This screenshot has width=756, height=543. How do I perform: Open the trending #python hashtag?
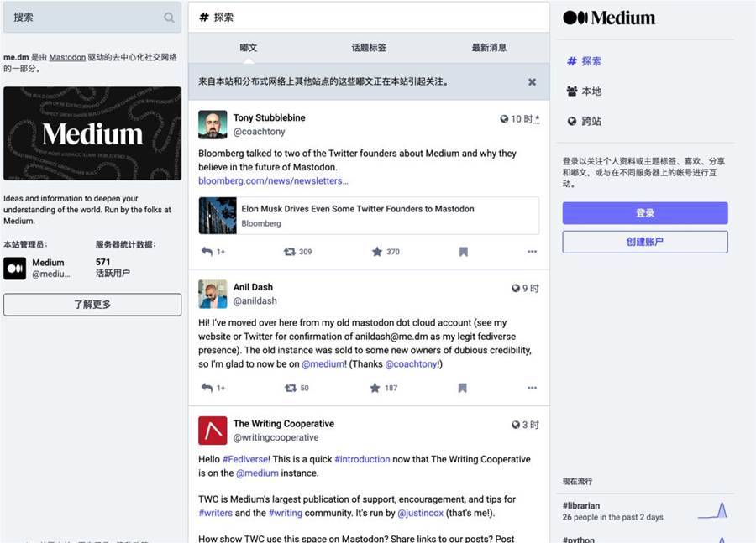point(579,540)
